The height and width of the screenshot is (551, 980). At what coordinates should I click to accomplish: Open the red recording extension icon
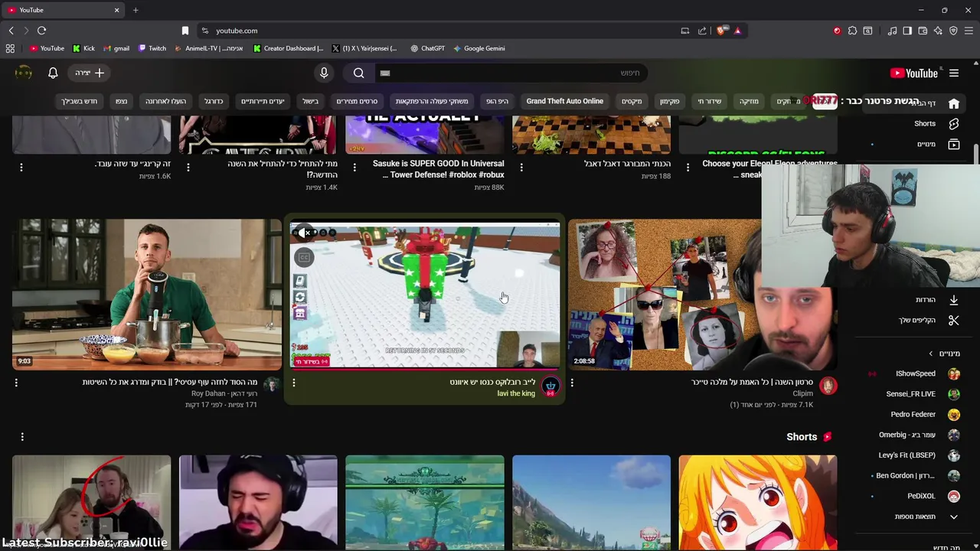tap(837, 31)
